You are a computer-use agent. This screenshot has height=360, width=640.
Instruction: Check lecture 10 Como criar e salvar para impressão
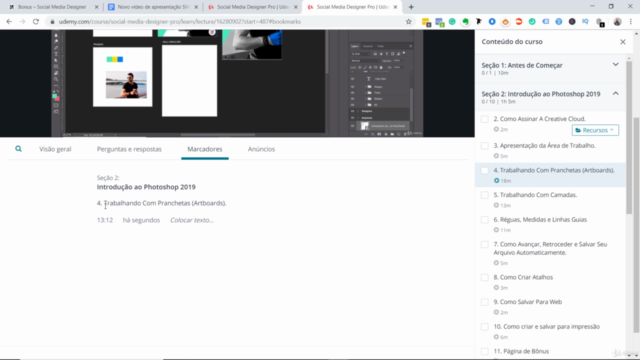click(484, 327)
